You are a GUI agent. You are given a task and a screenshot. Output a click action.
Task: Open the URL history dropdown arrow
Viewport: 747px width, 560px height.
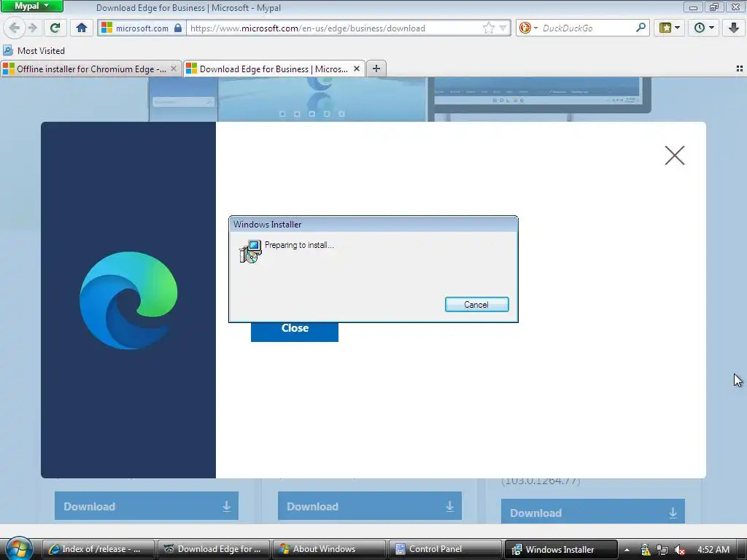[x=503, y=28]
